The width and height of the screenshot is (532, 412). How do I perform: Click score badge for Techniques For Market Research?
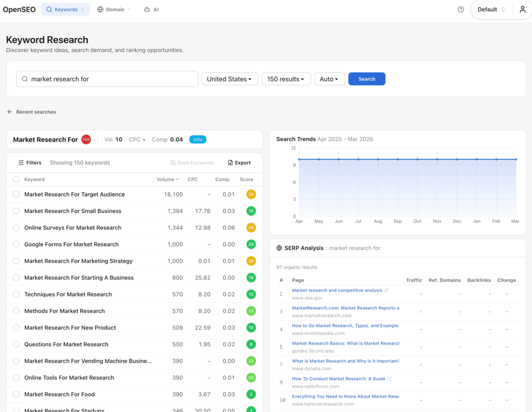click(251, 294)
